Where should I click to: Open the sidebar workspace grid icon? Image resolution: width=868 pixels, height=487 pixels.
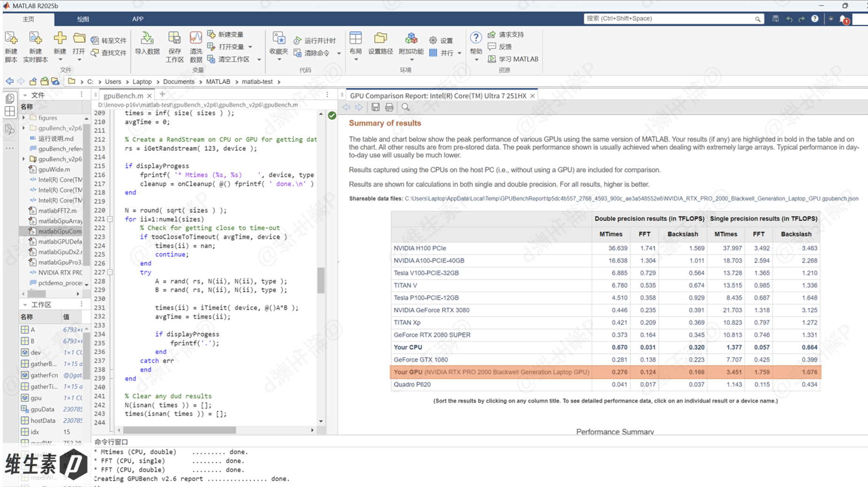pos(10,112)
